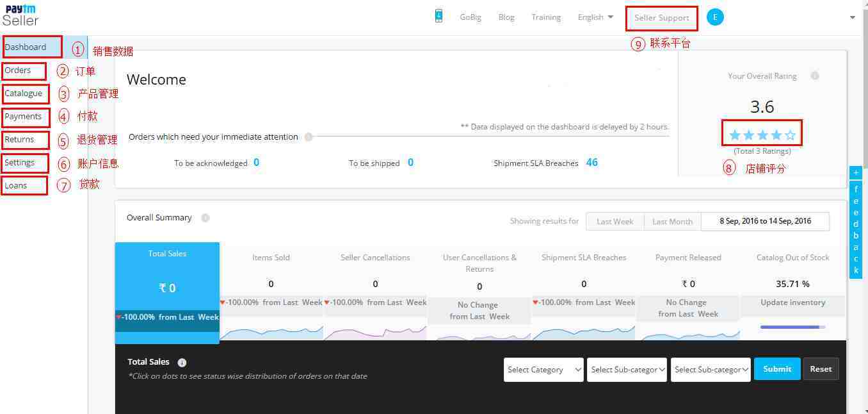Image resolution: width=868 pixels, height=414 pixels.
Task: Click the Welcome heading
Action: [157, 80]
